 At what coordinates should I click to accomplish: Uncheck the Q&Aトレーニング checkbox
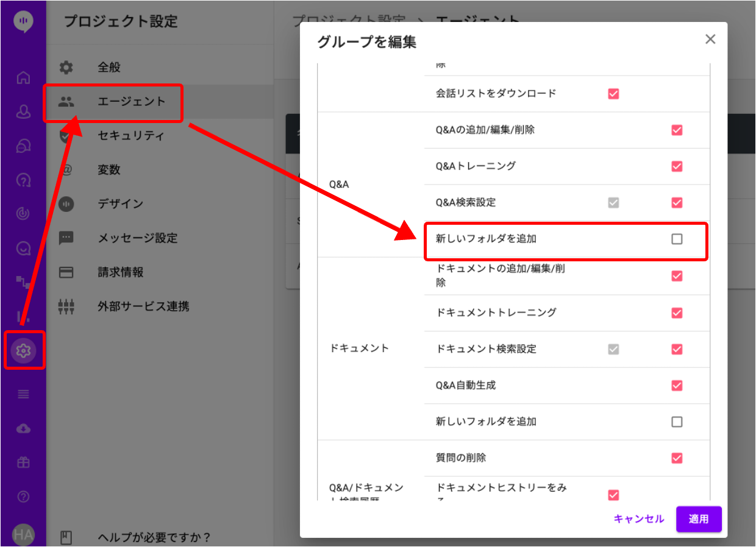(x=677, y=166)
